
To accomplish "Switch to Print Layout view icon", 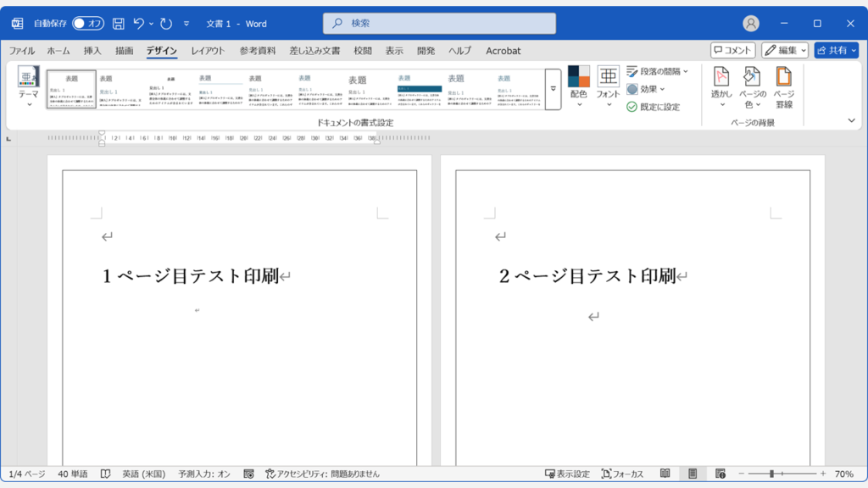I will [693, 474].
